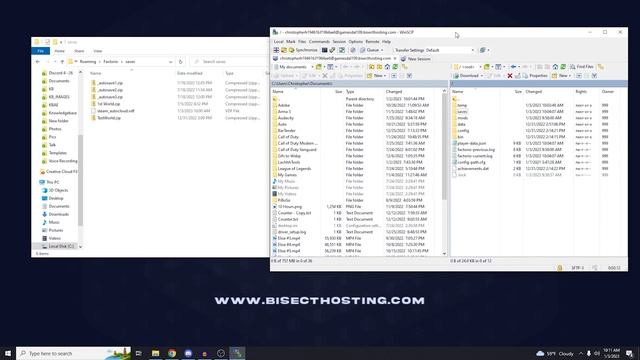Click the Download button in remote panel

click(468, 76)
